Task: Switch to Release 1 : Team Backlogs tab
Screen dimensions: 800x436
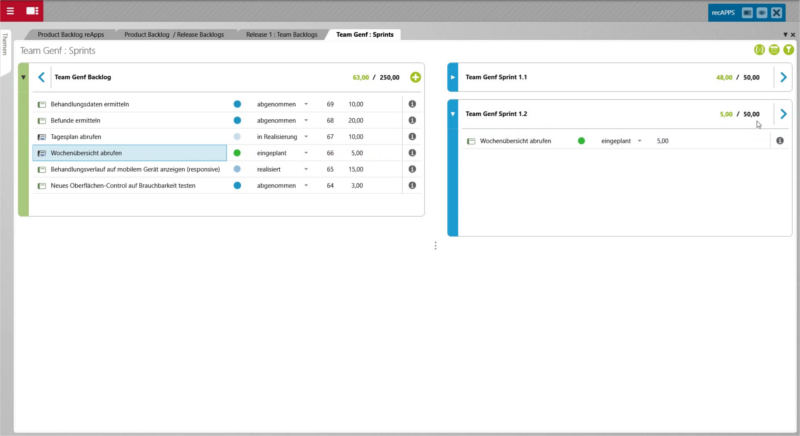Action: coord(283,34)
